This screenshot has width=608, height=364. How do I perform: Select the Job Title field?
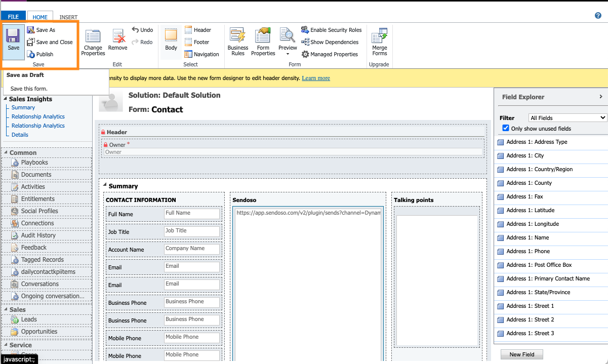click(192, 231)
